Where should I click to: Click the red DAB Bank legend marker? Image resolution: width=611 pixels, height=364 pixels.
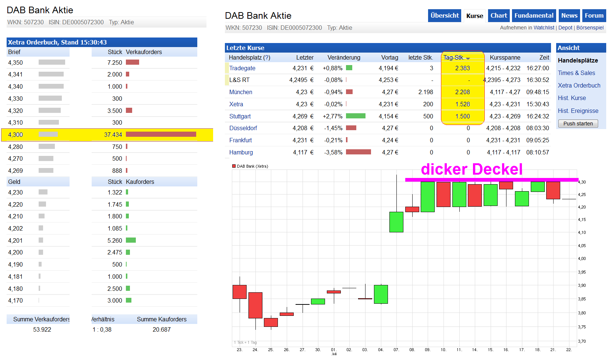[234, 166]
